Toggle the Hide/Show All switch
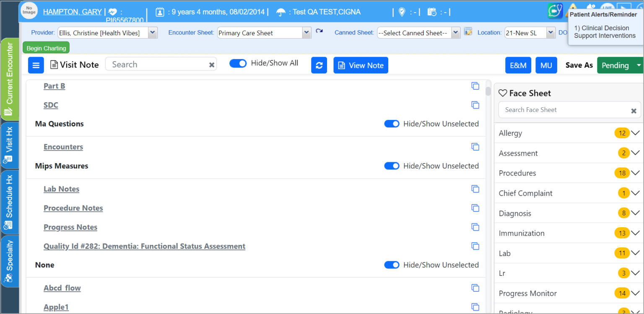 (238, 63)
